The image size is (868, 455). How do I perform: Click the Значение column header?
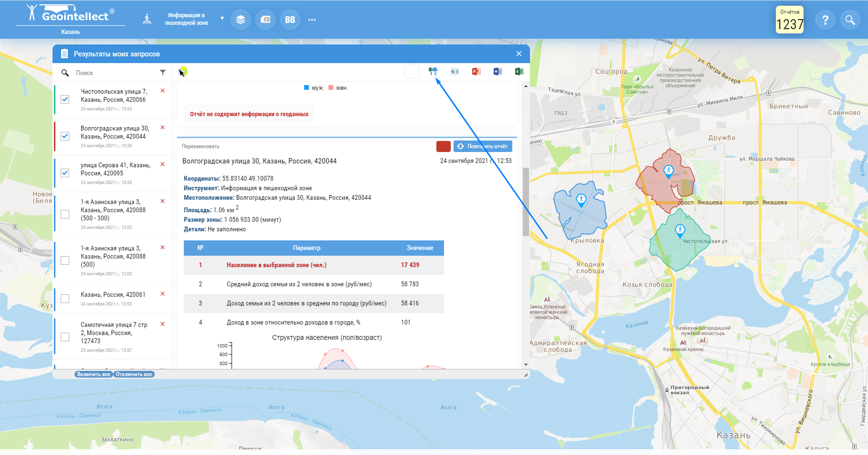pos(420,248)
